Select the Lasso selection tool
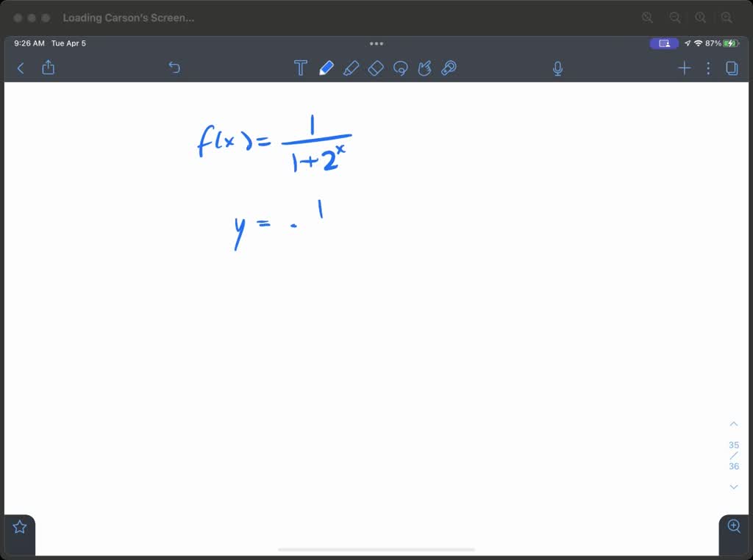The image size is (753, 560). click(x=400, y=68)
